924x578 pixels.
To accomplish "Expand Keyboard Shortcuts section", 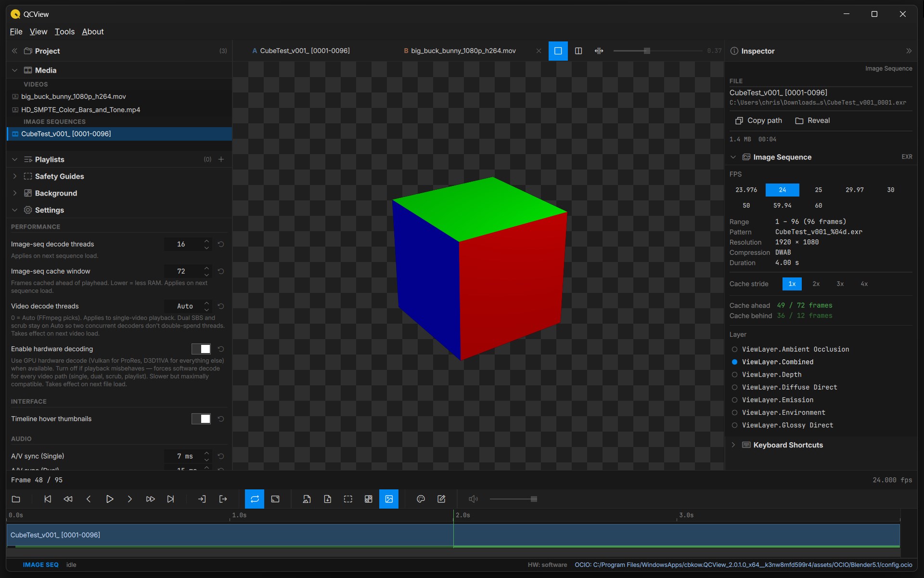I will point(733,445).
